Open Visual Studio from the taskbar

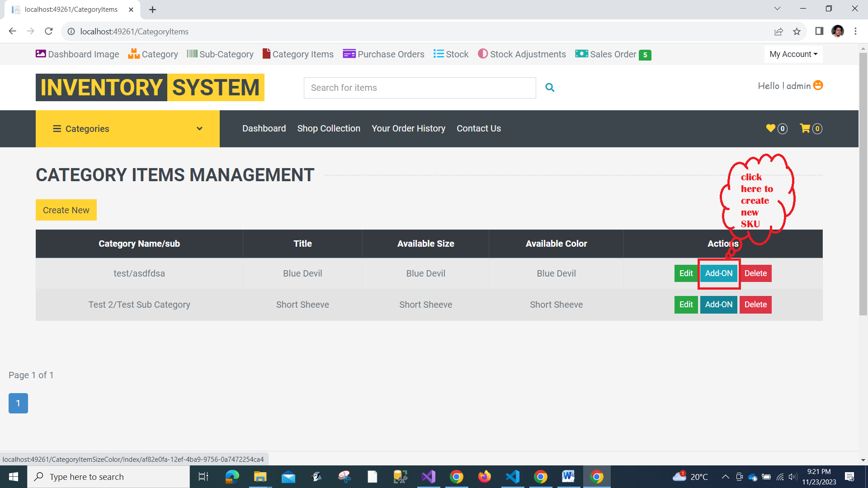tap(428, 477)
